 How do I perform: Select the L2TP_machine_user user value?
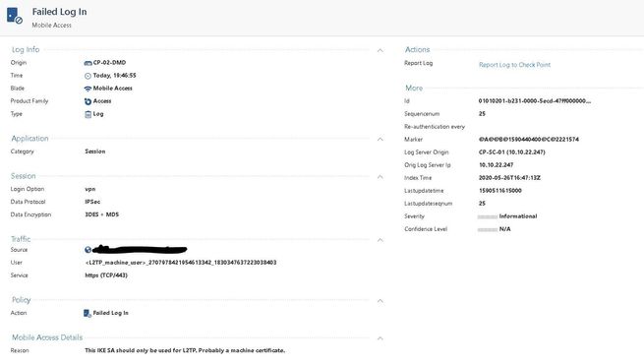coord(181,262)
